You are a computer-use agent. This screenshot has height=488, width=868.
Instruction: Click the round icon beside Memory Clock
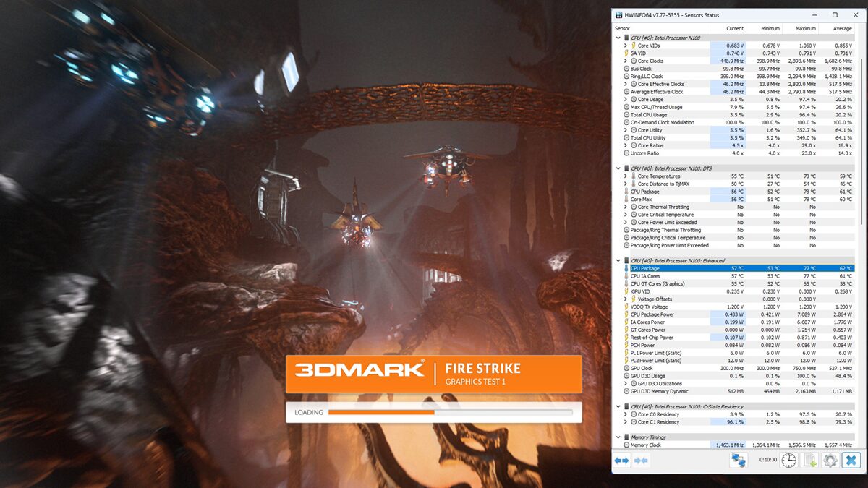(626, 445)
